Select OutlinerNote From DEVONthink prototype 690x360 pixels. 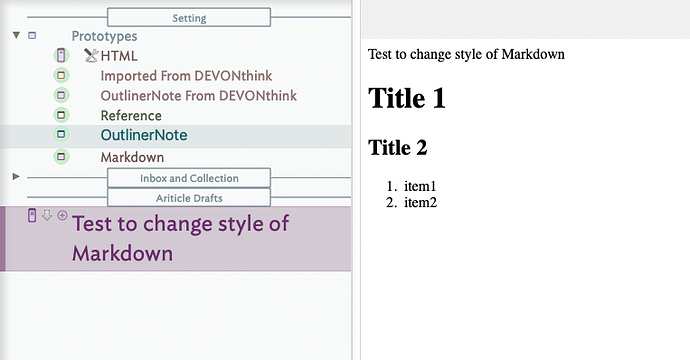pos(198,96)
